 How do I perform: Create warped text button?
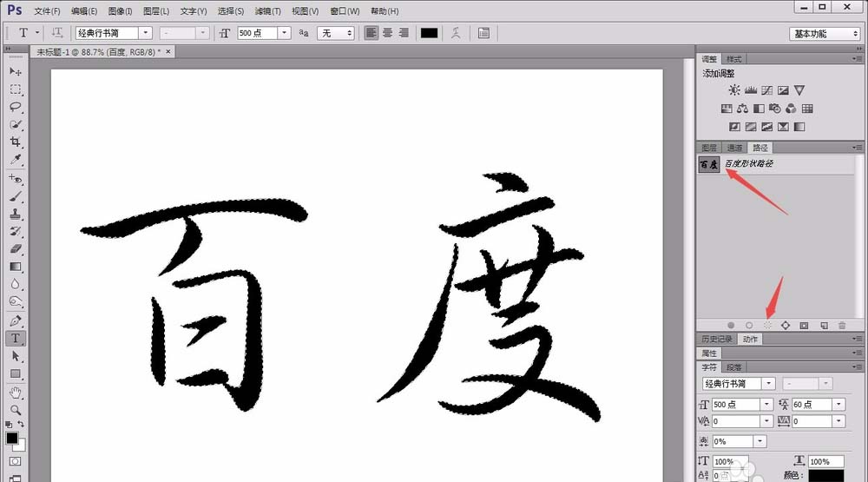[456, 33]
